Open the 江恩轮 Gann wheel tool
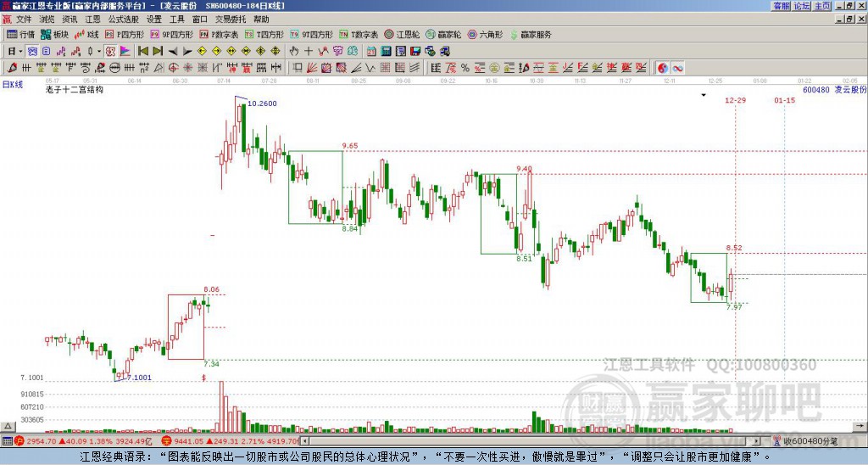This screenshot has height=465, width=868. 402,34
